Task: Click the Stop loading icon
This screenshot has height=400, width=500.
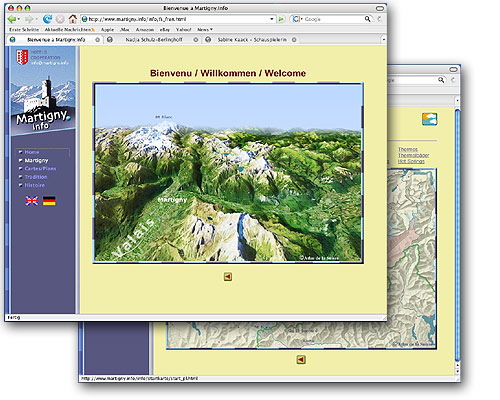Action: (60, 19)
